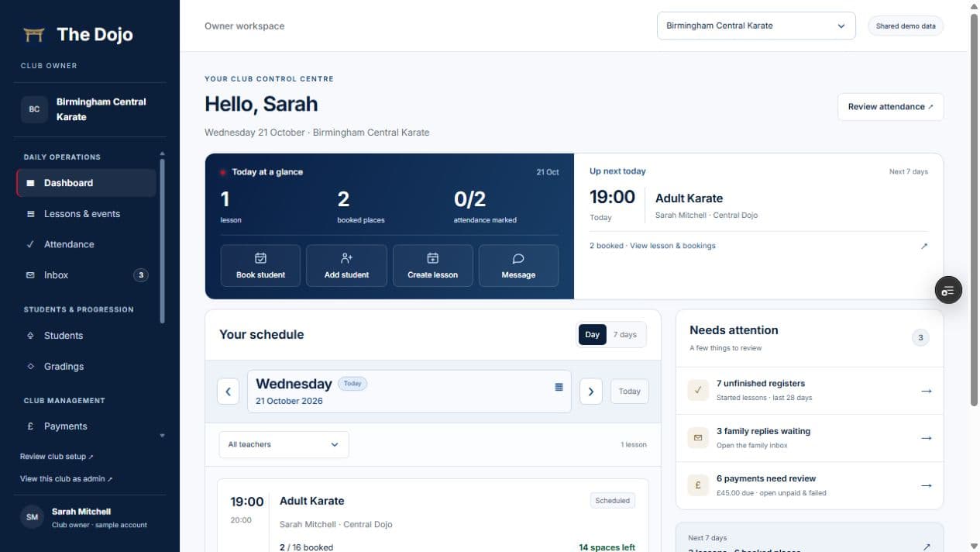Open the Review club setup link

[57, 457]
